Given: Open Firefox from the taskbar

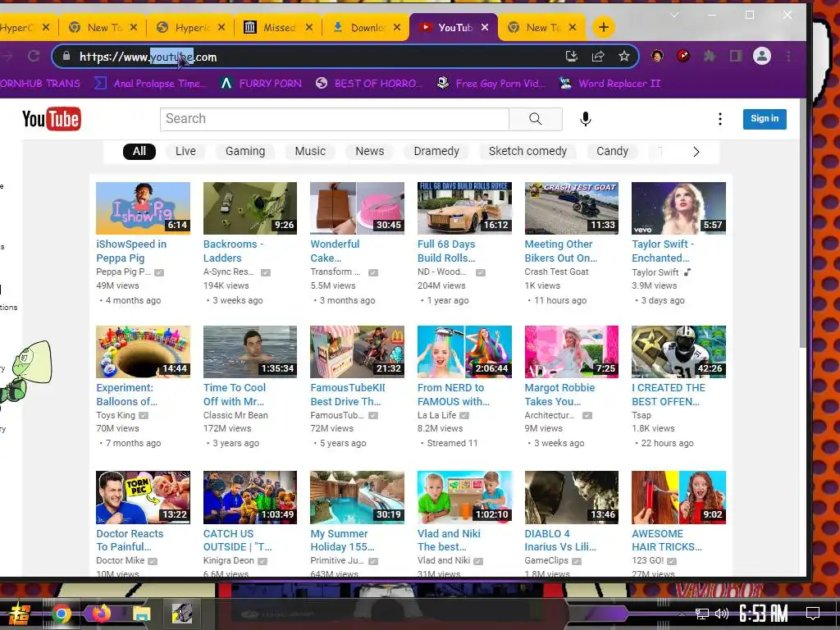Looking at the screenshot, I should 101,613.
